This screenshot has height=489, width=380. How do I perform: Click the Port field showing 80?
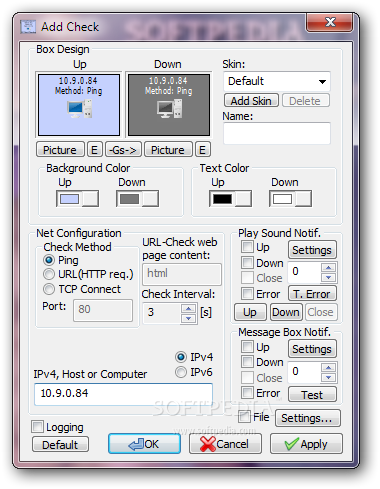(103, 310)
